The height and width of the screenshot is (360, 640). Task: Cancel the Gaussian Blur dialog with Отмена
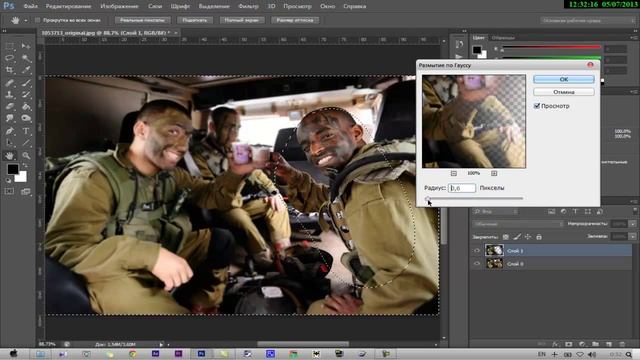coord(564,92)
